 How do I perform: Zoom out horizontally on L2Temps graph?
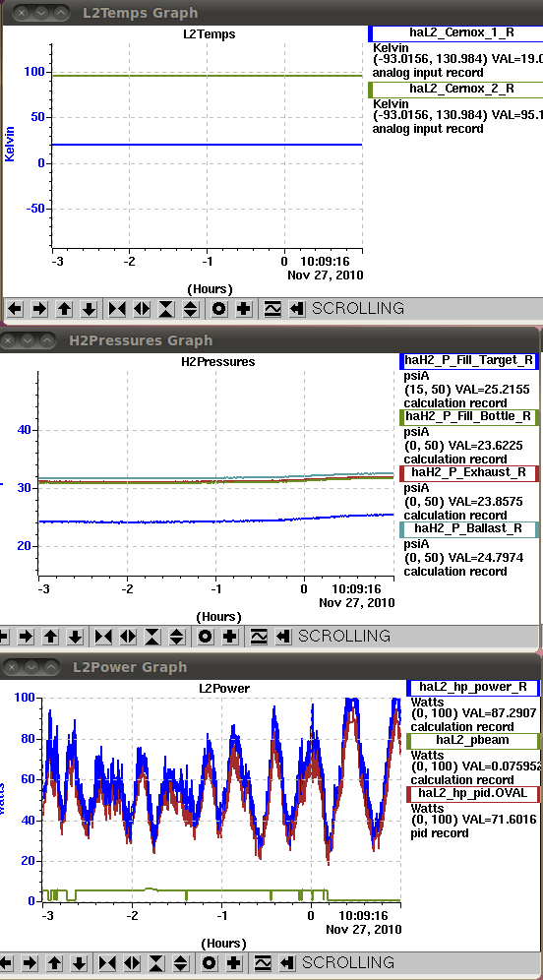pos(142,309)
